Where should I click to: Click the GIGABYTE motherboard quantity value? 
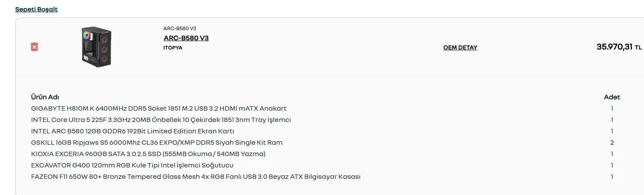click(x=612, y=108)
